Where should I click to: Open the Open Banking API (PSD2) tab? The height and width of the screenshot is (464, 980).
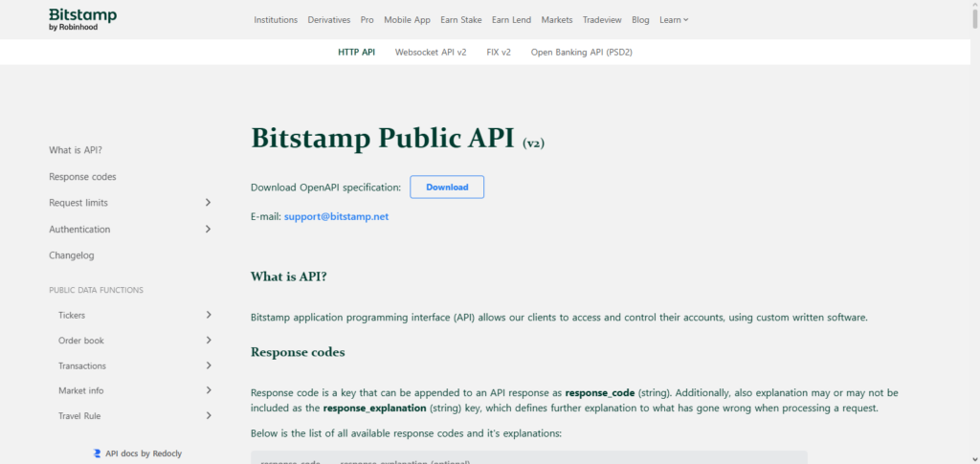[582, 53]
